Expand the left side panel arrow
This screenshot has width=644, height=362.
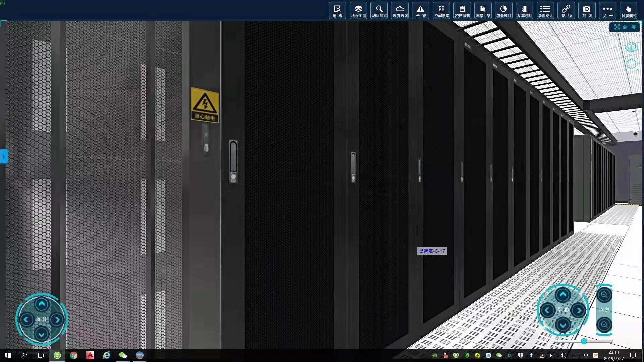[4, 157]
